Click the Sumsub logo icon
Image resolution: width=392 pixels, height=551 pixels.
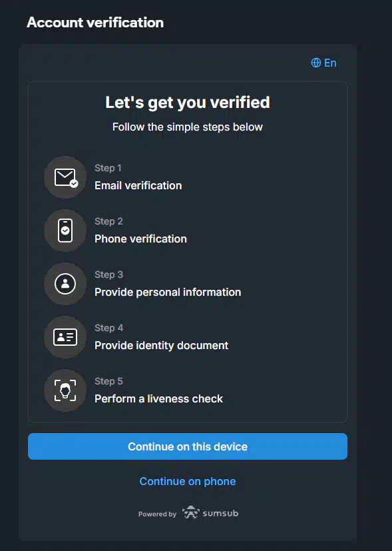click(191, 513)
